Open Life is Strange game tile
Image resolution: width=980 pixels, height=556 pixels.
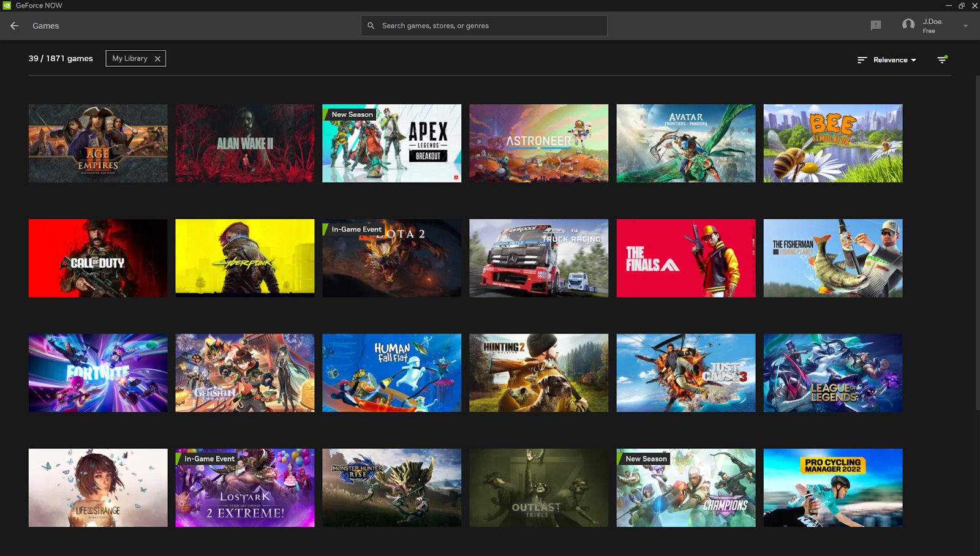[x=98, y=488]
